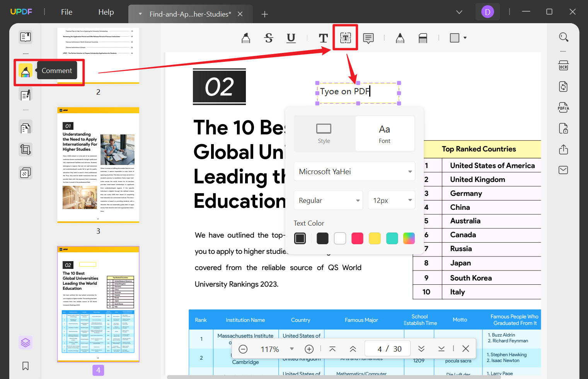This screenshot has height=379, width=588.
Task: Open the Protect PDF lock icon
Action: [x=564, y=128]
